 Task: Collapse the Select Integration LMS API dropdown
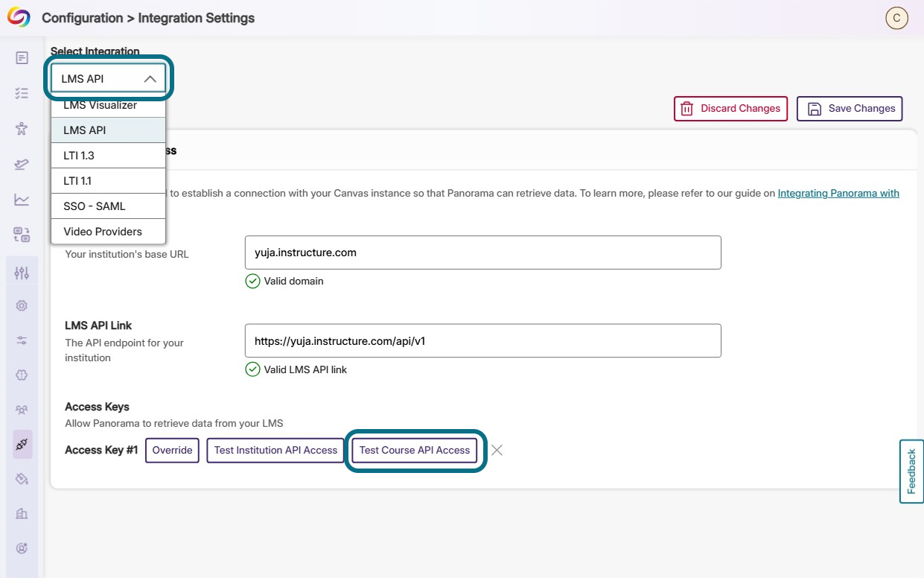click(108, 78)
